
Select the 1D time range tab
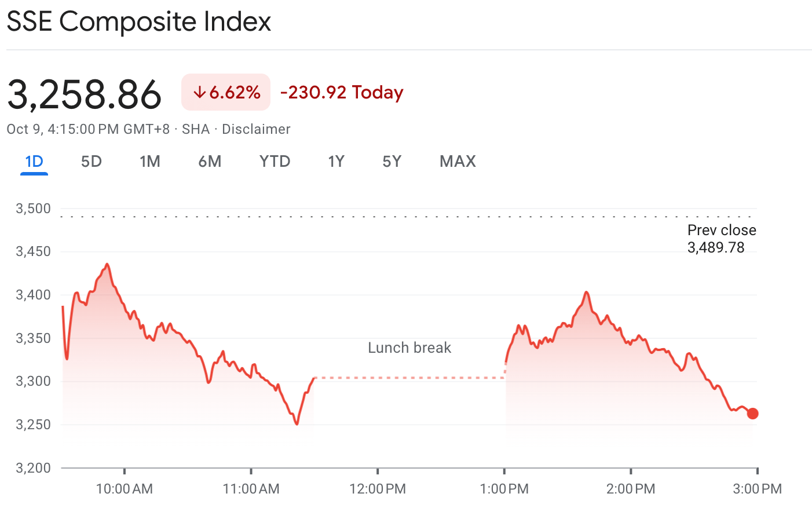[x=34, y=162]
